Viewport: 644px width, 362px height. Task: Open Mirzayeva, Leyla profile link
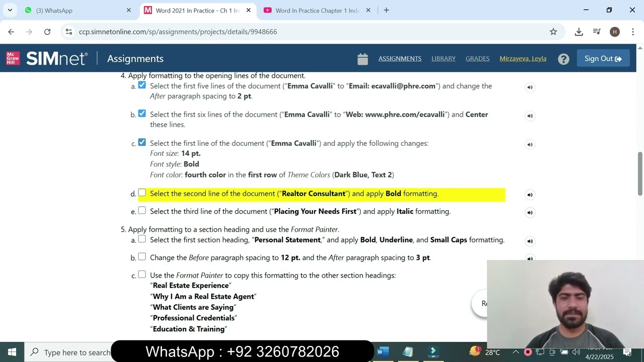(x=523, y=59)
